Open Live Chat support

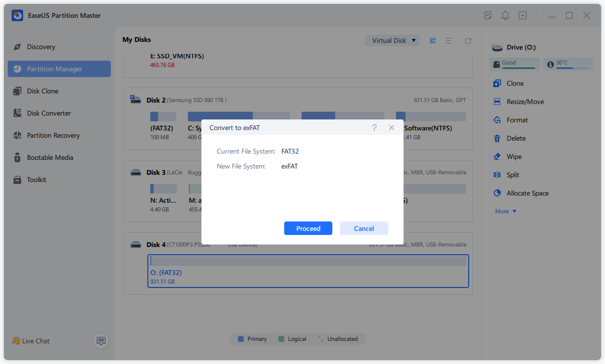31,341
